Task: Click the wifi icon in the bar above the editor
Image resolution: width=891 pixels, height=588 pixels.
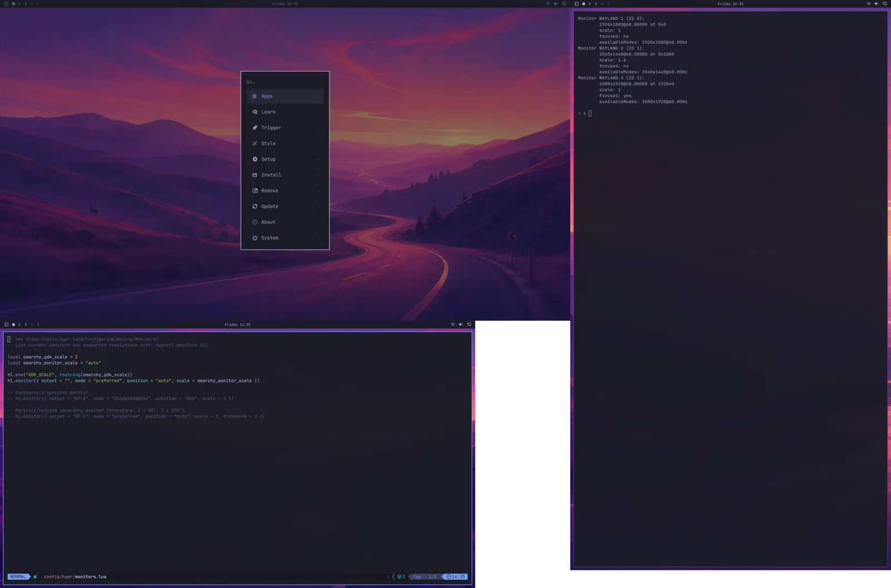Action: [x=453, y=324]
